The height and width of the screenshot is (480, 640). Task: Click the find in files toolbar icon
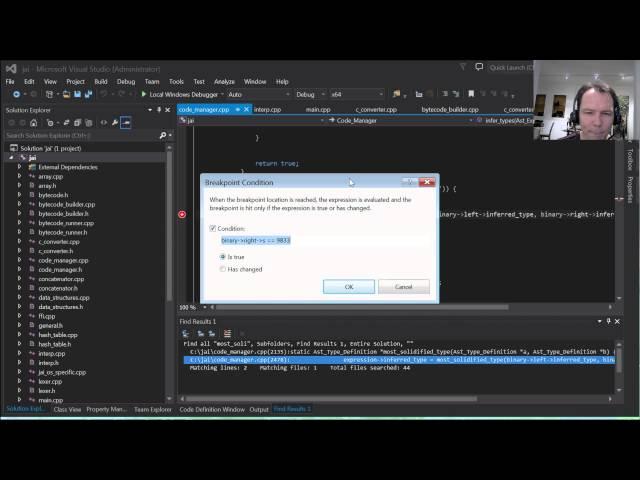point(396,94)
